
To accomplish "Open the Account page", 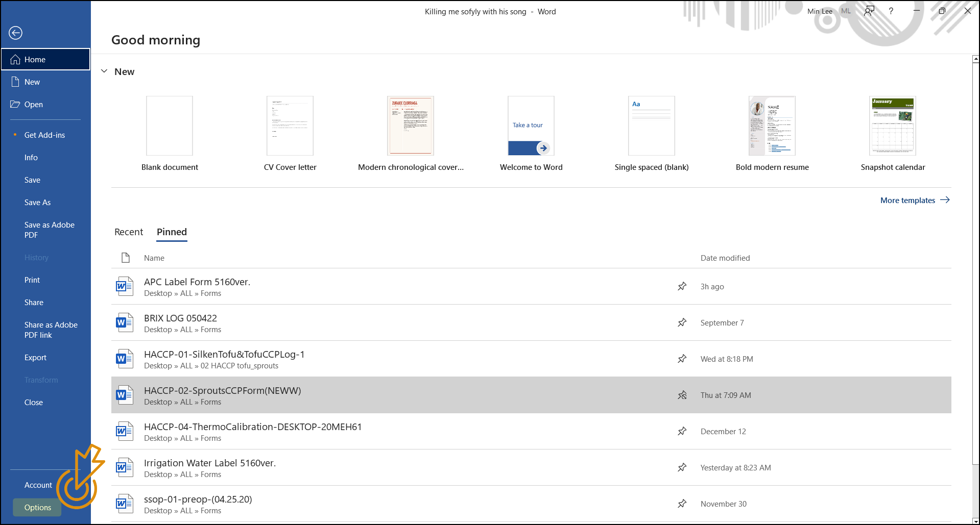I will (x=38, y=485).
